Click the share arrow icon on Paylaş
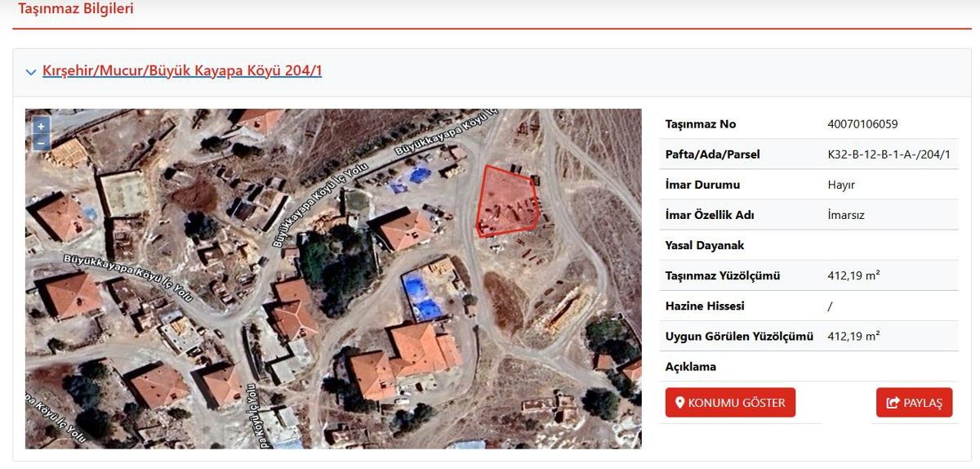Viewport: 980px width, 469px height. (x=893, y=403)
